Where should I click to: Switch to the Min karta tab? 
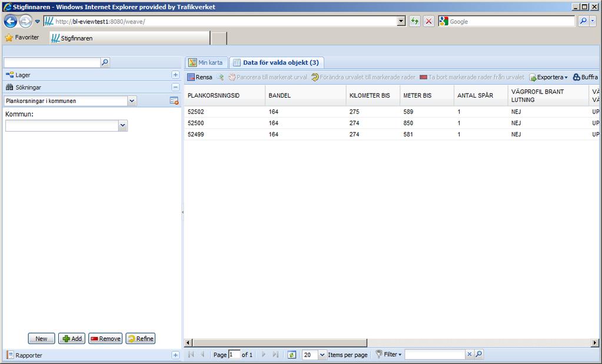206,62
